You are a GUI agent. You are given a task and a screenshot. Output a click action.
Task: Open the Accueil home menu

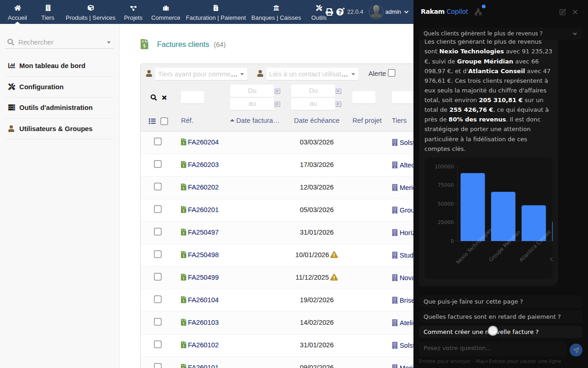coord(17,12)
